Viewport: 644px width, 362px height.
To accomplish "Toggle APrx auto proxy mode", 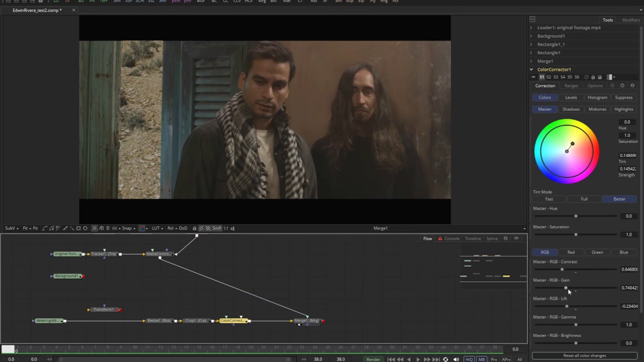I will pyautogui.click(x=506, y=359).
